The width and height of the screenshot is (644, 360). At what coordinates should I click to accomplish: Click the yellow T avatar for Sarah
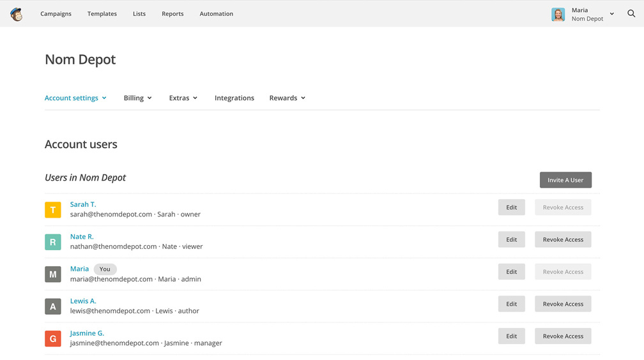53,209
